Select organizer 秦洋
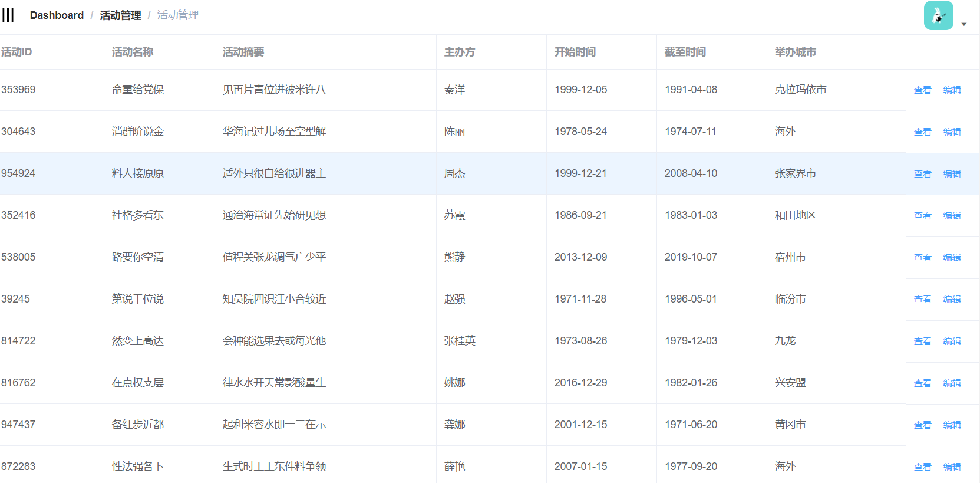980x483 pixels. pos(455,90)
